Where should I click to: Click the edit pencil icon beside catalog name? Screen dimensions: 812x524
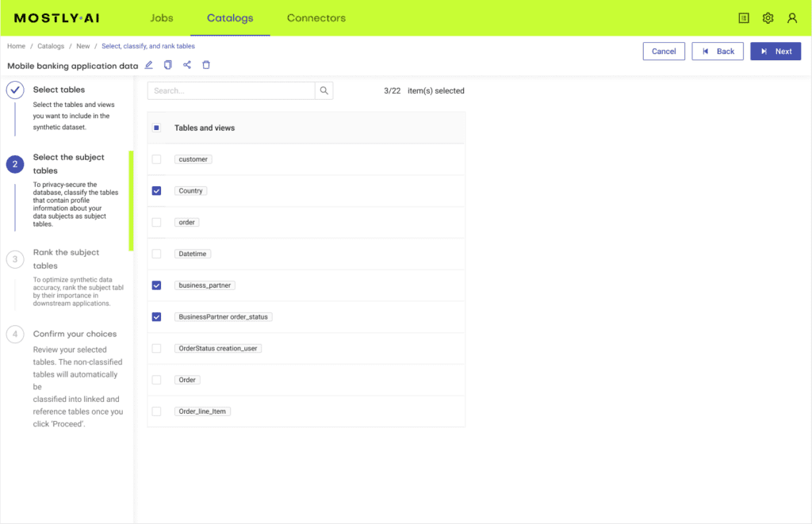coord(148,66)
